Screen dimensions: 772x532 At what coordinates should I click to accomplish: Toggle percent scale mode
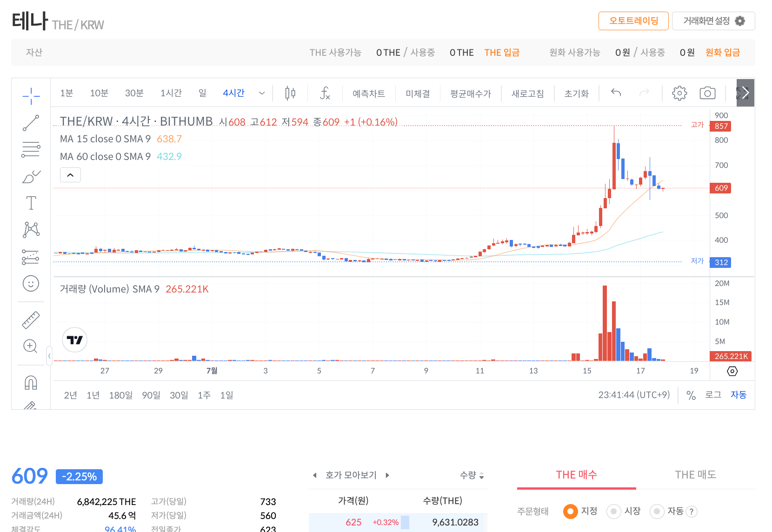[691, 395]
